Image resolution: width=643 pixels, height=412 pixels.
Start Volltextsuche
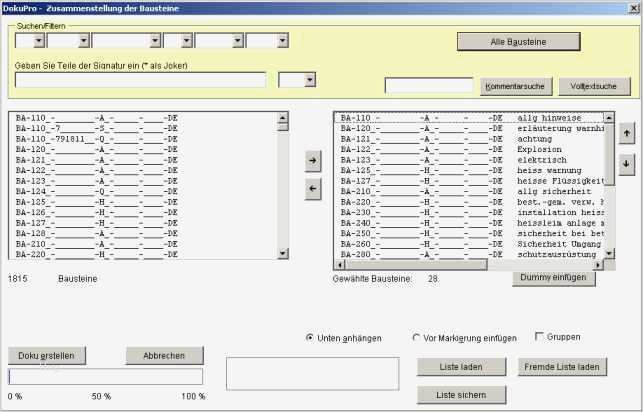[594, 86]
